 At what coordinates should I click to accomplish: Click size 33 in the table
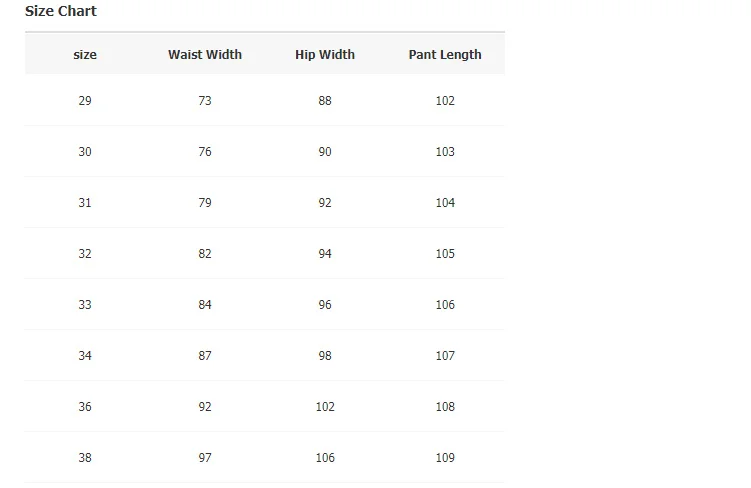[85, 305]
